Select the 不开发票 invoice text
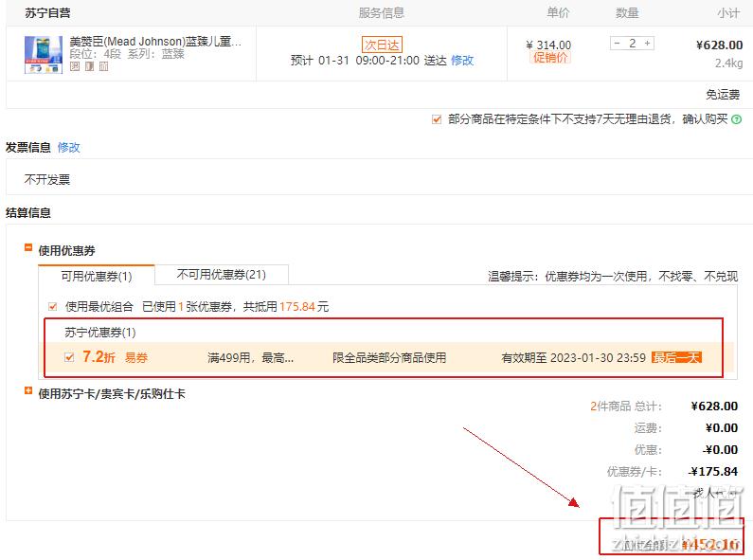Screen dimensions: 753x560 coord(47,180)
